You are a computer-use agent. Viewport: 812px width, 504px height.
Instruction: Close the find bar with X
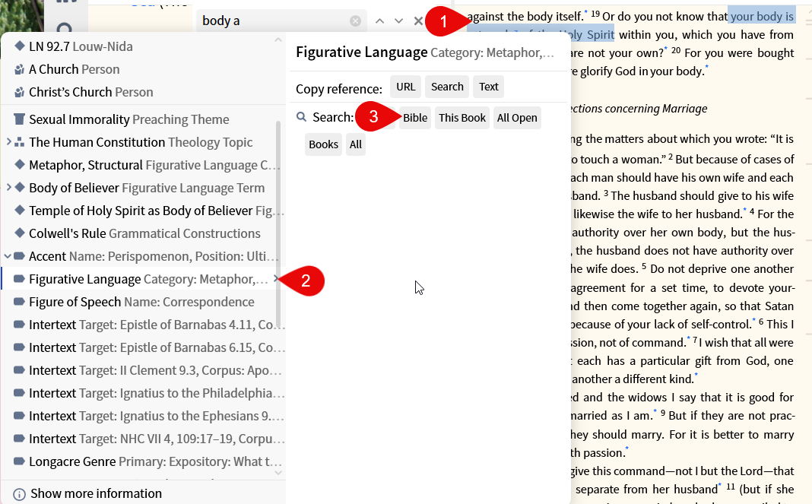coord(418,21)
